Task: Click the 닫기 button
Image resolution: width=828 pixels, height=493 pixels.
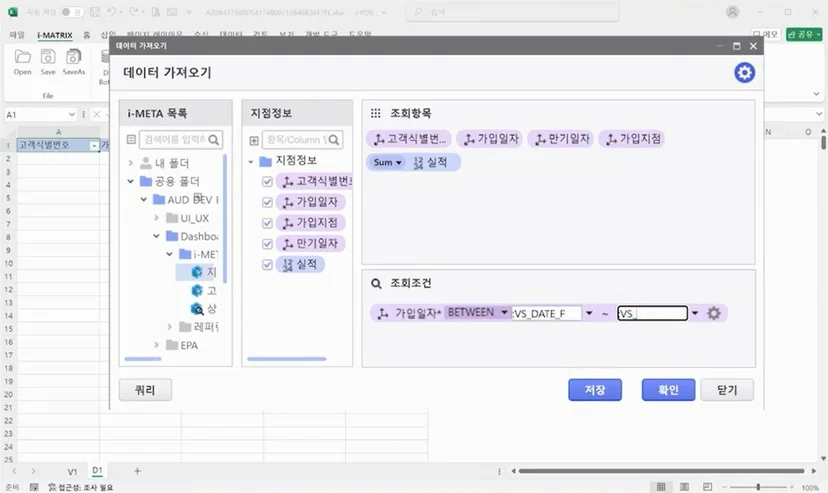Action: point(727,390)
